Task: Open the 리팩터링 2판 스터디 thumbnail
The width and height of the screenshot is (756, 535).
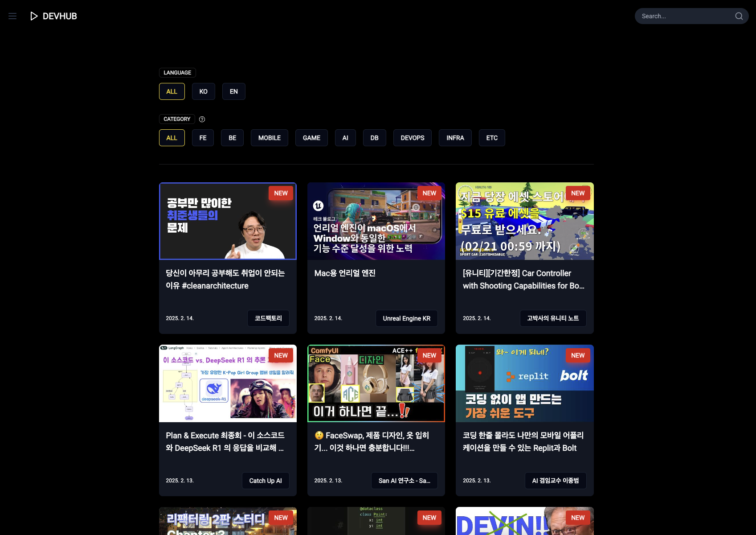Action: (x=228, y=521)
